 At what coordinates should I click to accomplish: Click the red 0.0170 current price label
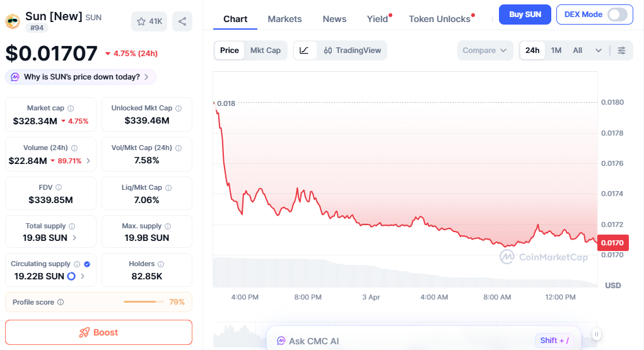click(612, 243)
